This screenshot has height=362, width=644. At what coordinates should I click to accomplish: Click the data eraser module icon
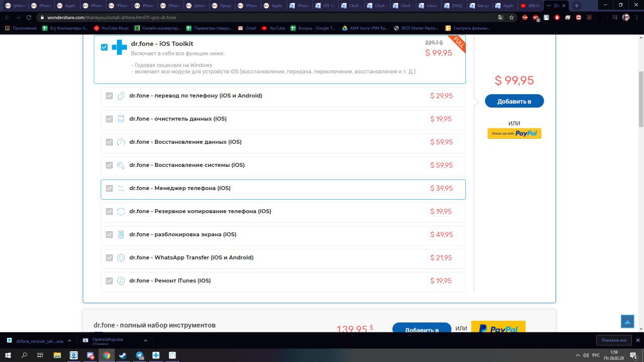[x=121, y=119]
